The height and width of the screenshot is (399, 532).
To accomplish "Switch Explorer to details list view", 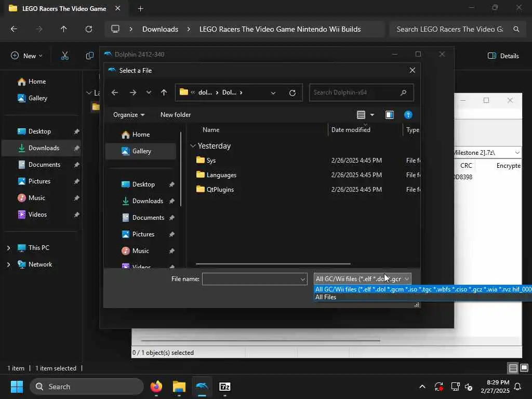I will [513, 368].
